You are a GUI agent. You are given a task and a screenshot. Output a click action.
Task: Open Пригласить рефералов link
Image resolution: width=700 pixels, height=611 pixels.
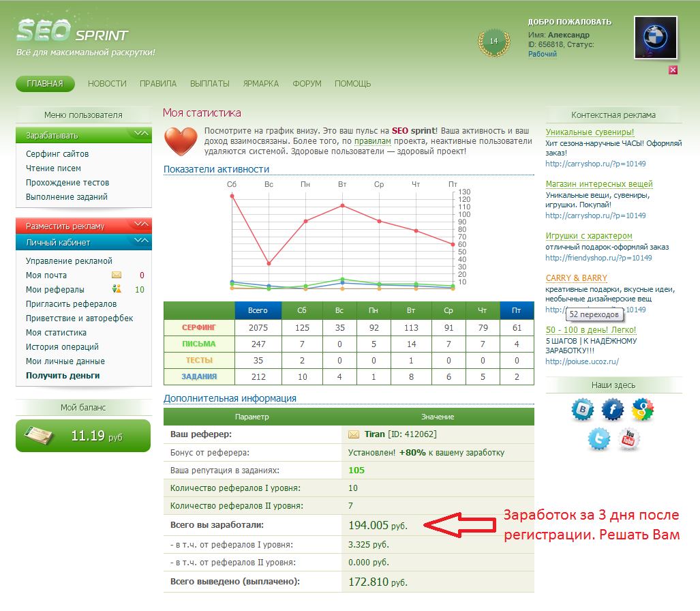[71, 303]
